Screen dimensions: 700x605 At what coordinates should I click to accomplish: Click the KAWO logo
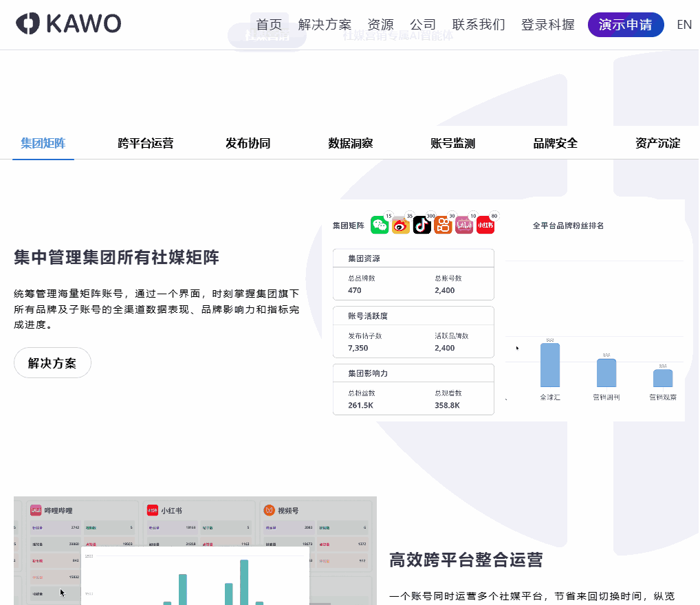[x=68, y=23]
